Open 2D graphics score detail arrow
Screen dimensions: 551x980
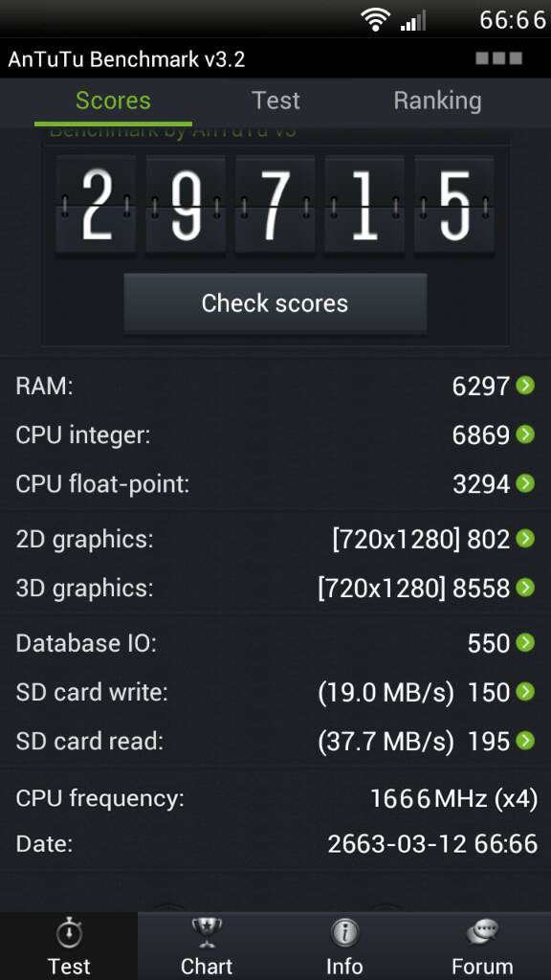click(525, 539)
